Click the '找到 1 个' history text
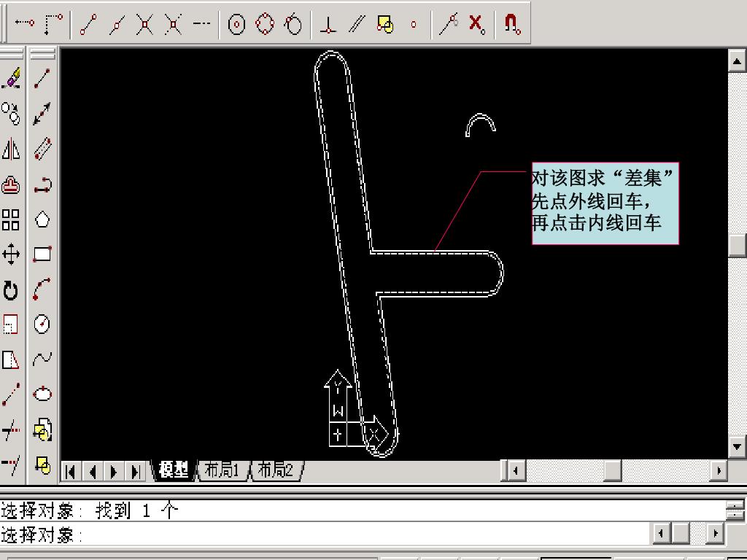Screen dimensions: 747x560 136,511
